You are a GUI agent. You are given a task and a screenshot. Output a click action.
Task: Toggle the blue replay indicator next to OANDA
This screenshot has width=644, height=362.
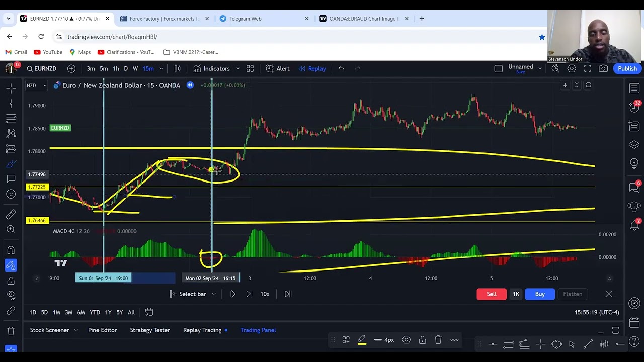(x=190, y=85)
